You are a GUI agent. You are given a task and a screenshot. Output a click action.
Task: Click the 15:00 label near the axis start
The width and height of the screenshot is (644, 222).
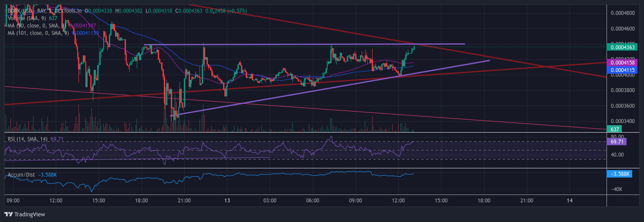pyautogui.click(x=99, y=201)
